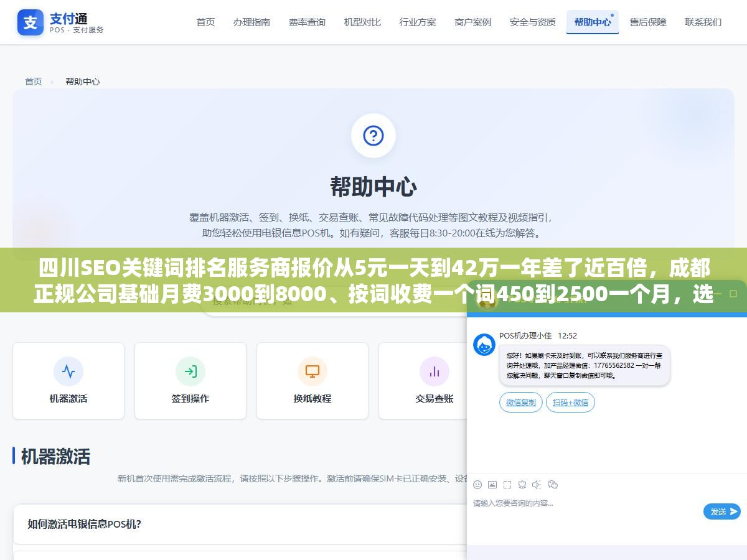Open 费率查询 navigation item
The height and width of the screenshot is (560, 747).
tap(307, 22)
